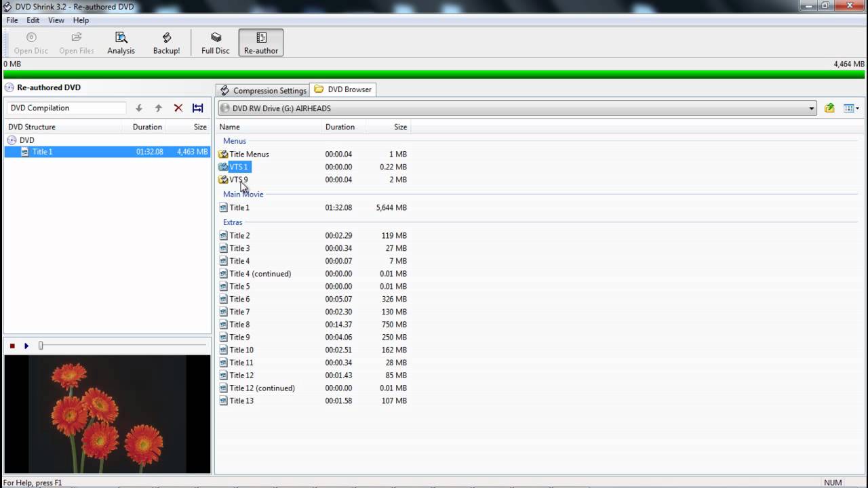Select Title 1 in the DVD Structure panel
Image resolution: width=868 pixels, height=488 pixels.
(x=107, y=152)
